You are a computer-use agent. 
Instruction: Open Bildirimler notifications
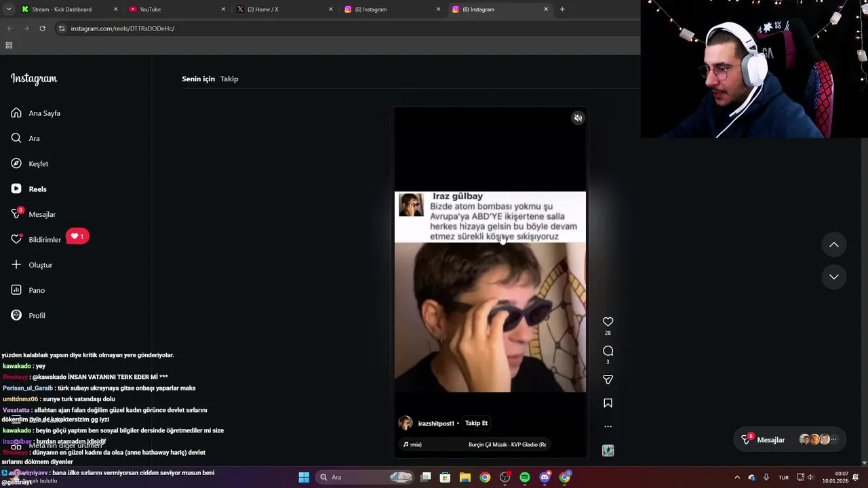coord(37,239)
